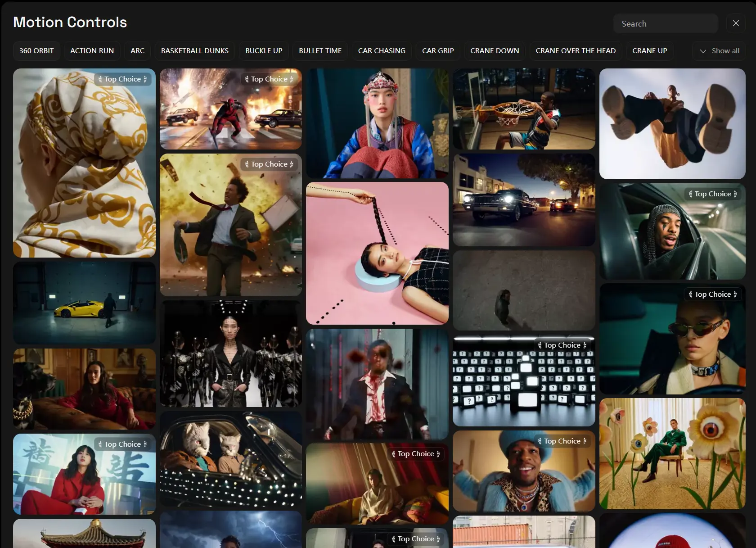Image resolution: width=756 pixels, height=548 pixels.
Task: Open the fashion runway models thumbnail
Action: pos(231,353)
